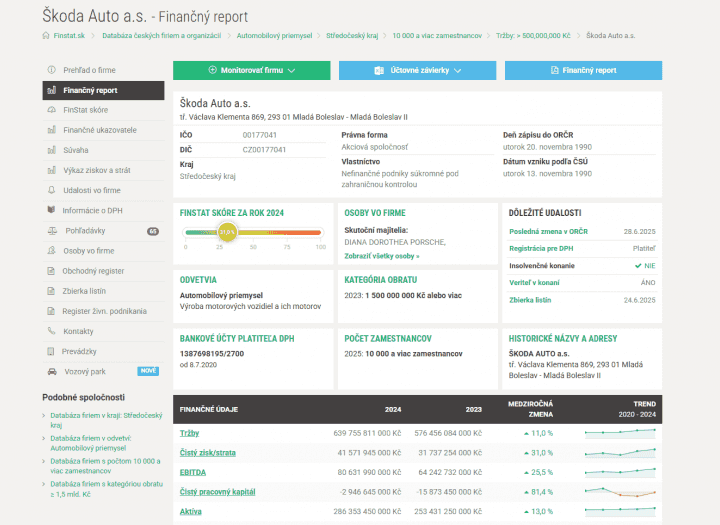Click the FinStat score 31,0% marker
Viewport: 720px width, 525px height.
tap(227, 232)
